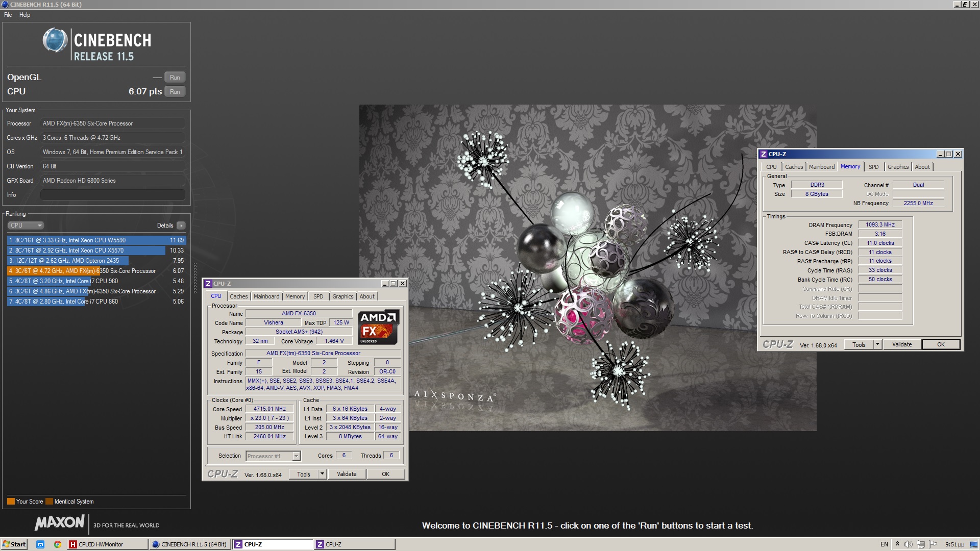Screen dimensions: 980x551
Task: Select the highlighted 4.72 GHz FX-6350 ranking row
Action: 96,271
